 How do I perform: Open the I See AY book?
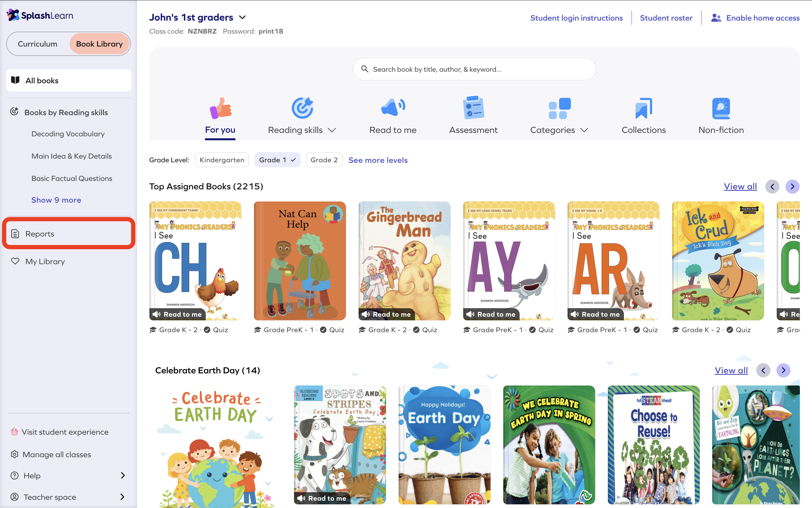click(509, 261)
